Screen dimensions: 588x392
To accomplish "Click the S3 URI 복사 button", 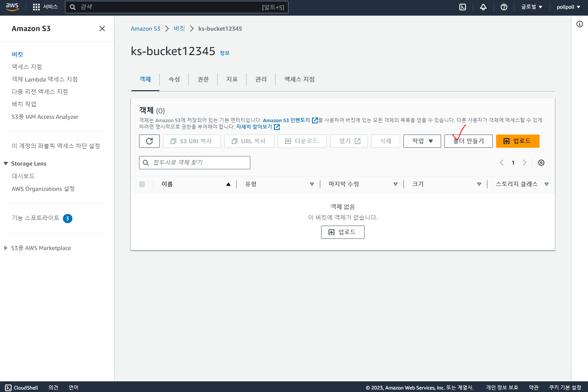I will coord(192,141).
